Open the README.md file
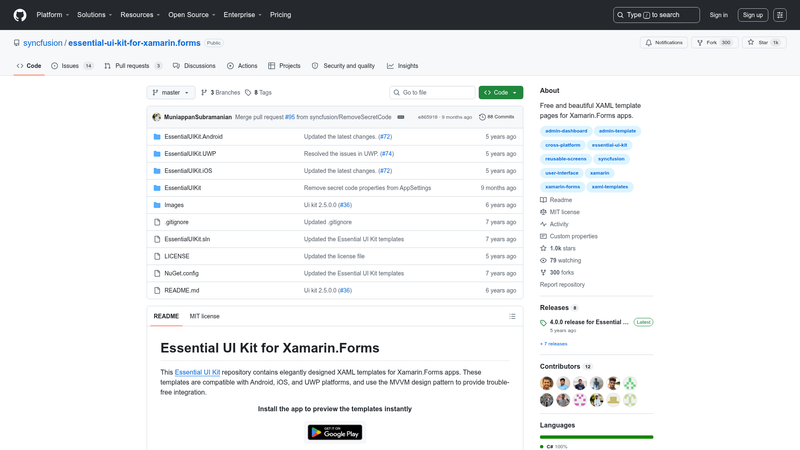800x450 pixels. point(182,290)
